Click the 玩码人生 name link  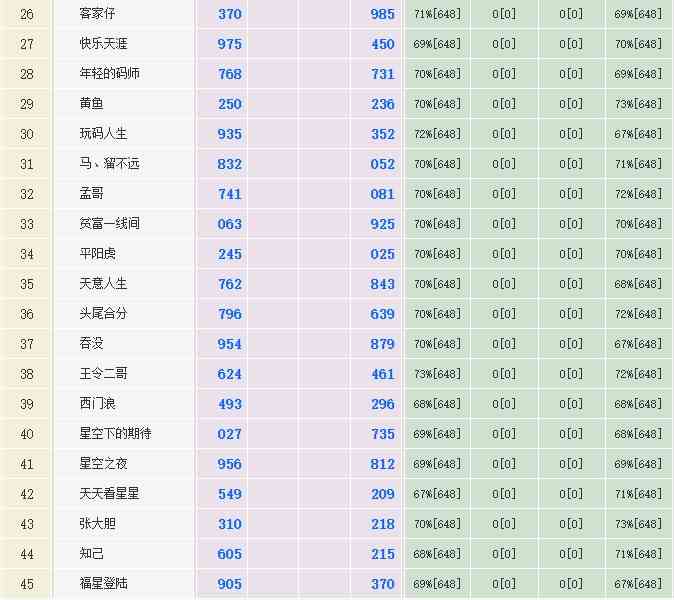pos(104,134)
